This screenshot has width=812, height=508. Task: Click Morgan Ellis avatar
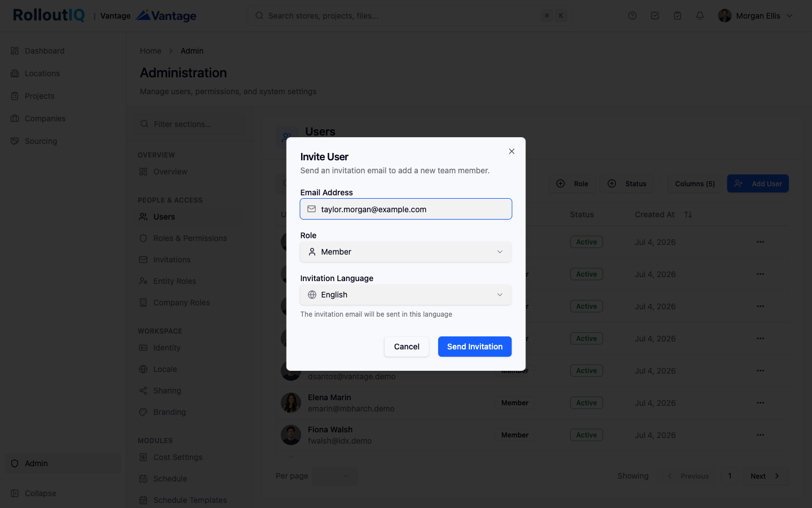pyautogui.click(x=725, y=16)
